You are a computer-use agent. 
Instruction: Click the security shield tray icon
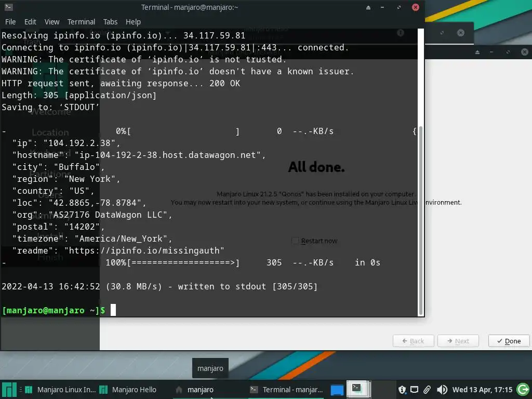coord(402,390)
